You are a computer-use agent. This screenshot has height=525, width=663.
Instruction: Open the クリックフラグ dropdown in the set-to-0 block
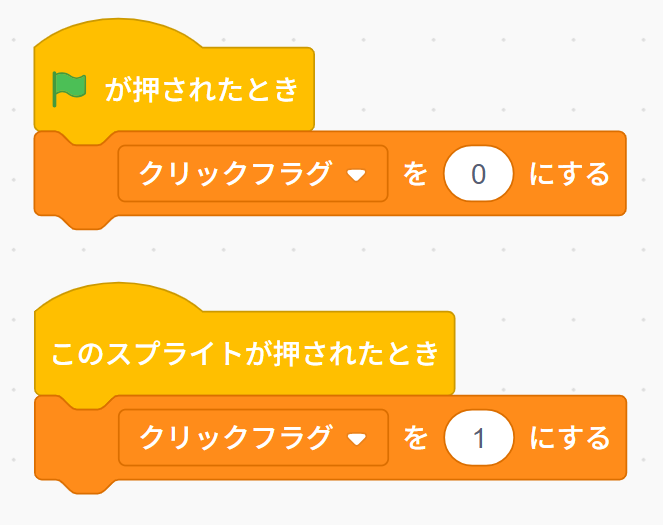[253, 174]
